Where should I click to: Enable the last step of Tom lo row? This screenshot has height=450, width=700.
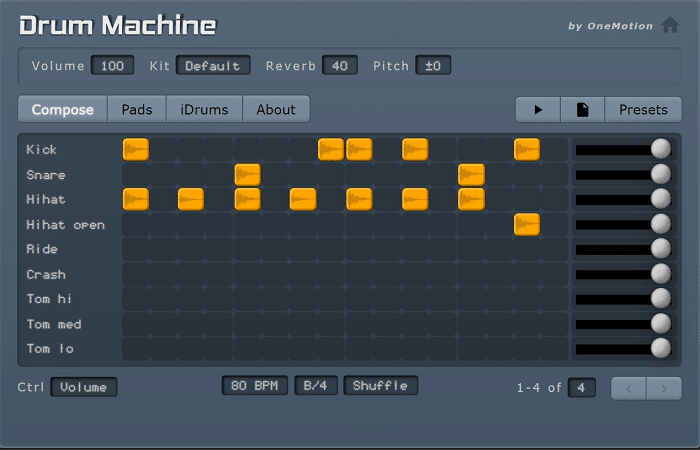tap(555, 349)
